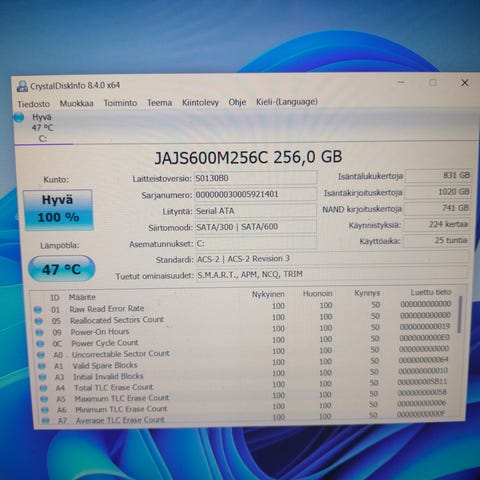This screenshot has height=480, width=480.
Task: Select the Reallocated Sectors Count row
Action: coord(243,318)
